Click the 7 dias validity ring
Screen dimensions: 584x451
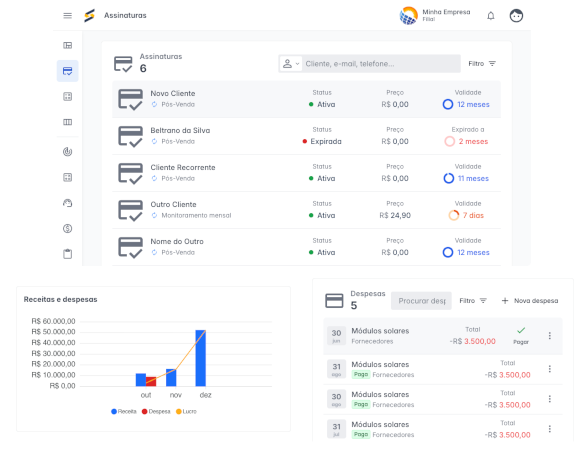click(454, 215)
